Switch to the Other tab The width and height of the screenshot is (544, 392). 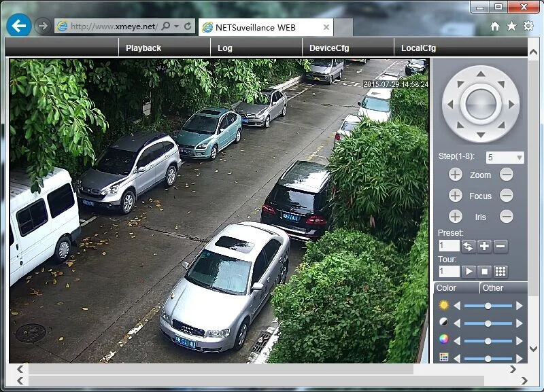coord(492,288)
